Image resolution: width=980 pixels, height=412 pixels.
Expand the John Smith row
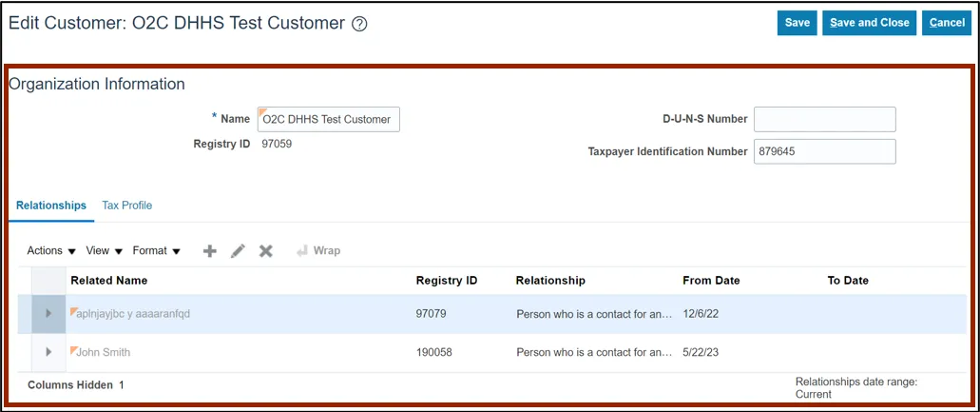point(48,352)
